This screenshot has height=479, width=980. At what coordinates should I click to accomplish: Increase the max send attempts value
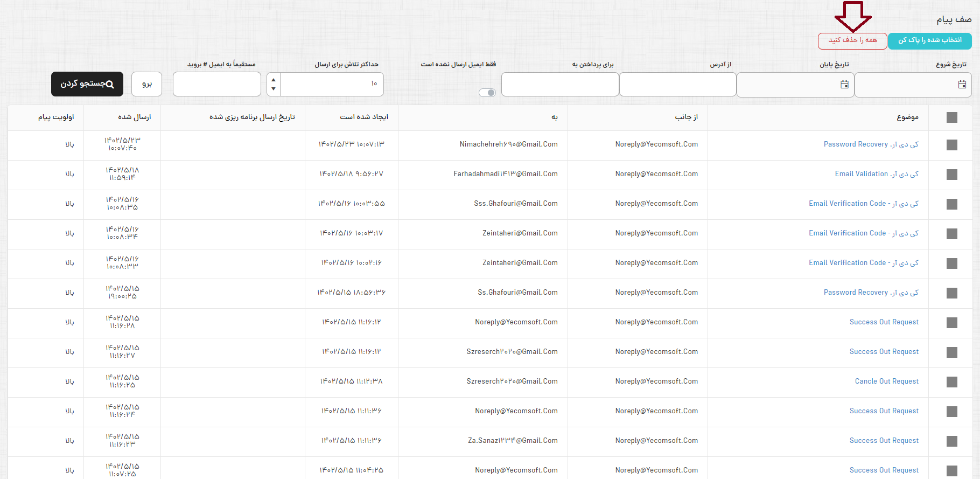[x=274, y=80]
